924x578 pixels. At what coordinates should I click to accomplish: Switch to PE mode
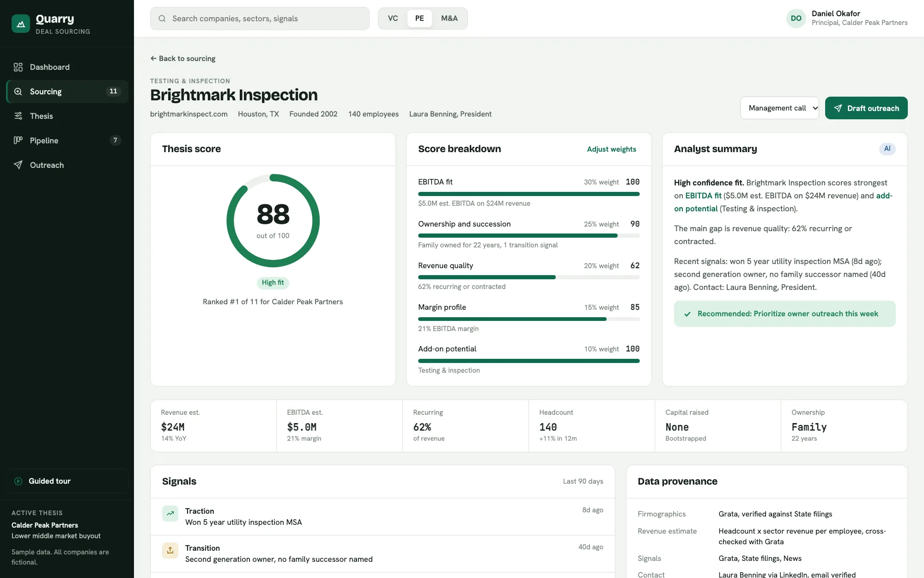coord(419,18)
